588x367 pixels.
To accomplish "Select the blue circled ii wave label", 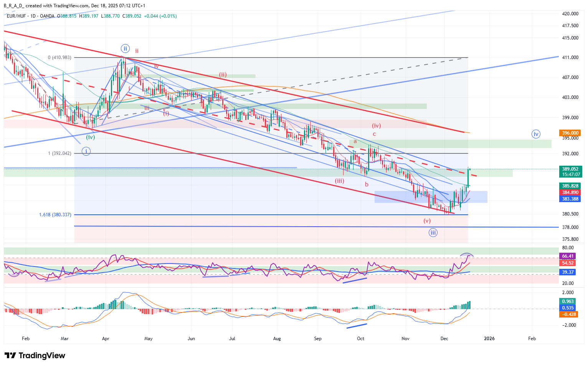I will click(125, 49).
